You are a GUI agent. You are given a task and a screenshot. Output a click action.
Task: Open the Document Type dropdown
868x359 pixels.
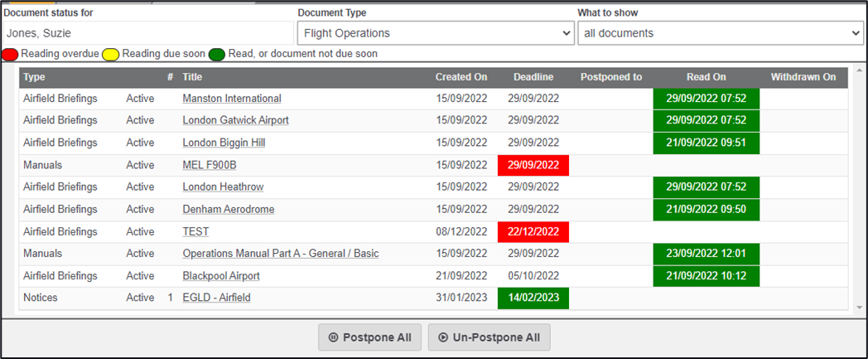[436, 33]
